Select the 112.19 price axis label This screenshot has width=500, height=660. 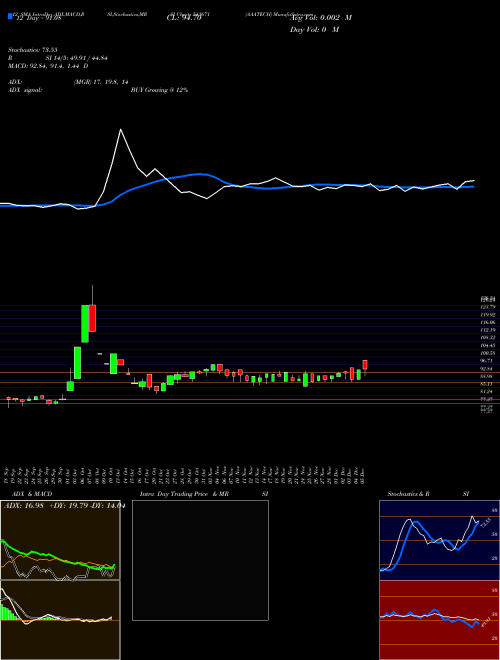(x=487, y=330)
